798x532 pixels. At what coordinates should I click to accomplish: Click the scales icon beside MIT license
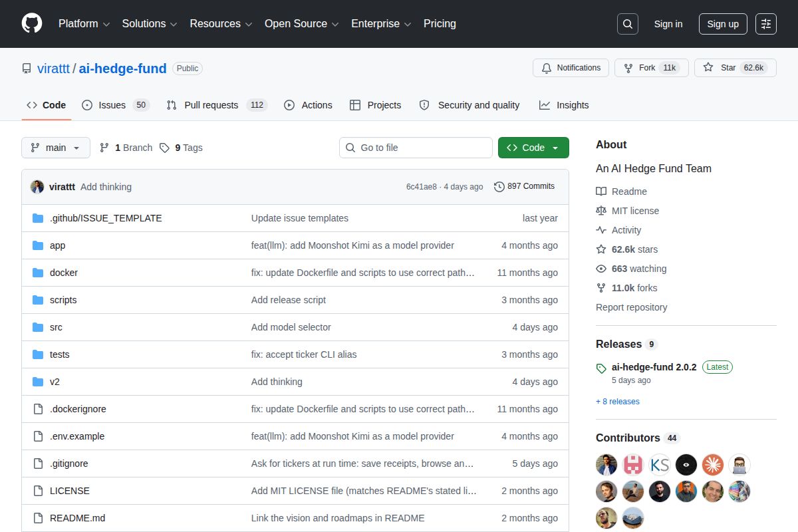coord(601,211)
